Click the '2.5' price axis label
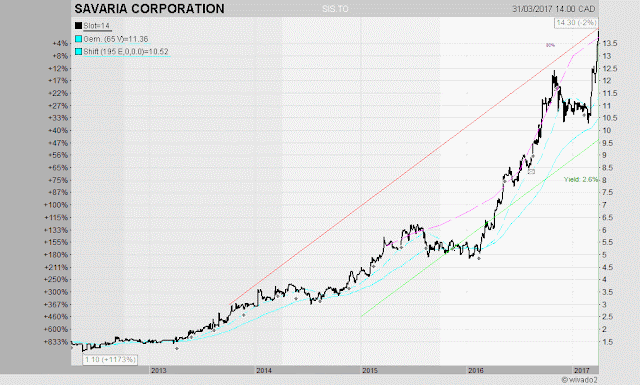Viewport: 640px width, 385px height. (608, 317)
